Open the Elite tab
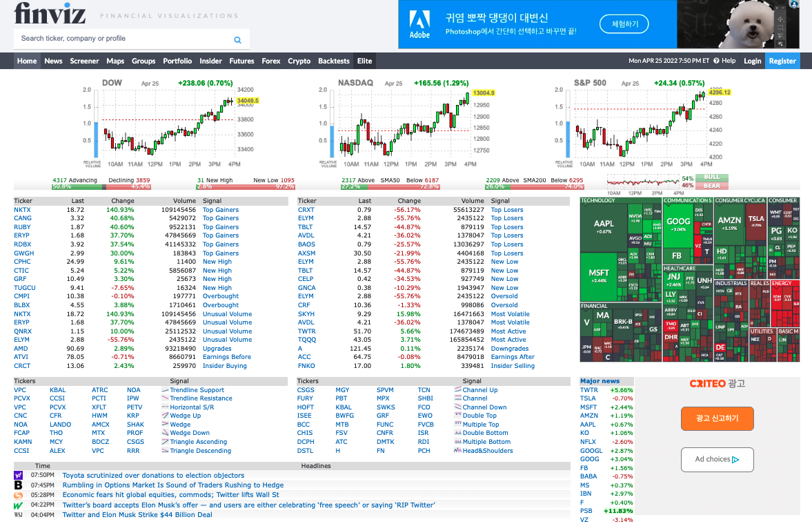The width and height of the screenshot is (812, 524). click(364, 61)
